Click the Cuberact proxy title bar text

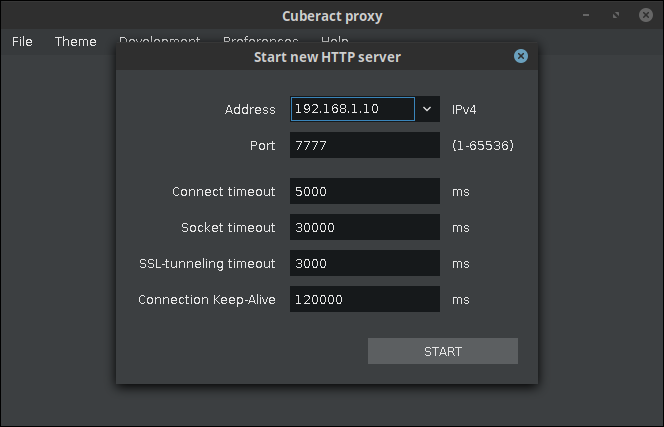332,16
